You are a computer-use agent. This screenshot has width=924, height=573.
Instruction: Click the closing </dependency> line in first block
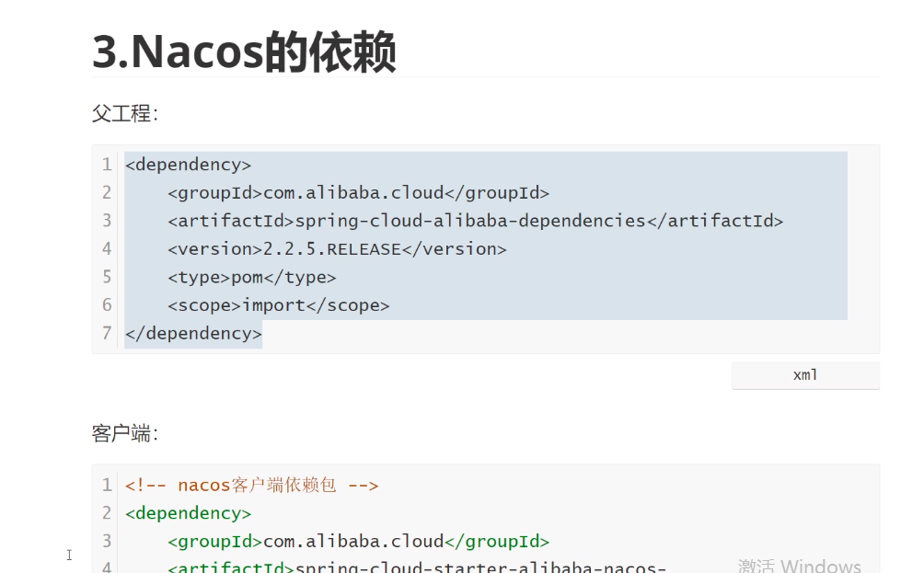tap(193, 333)
